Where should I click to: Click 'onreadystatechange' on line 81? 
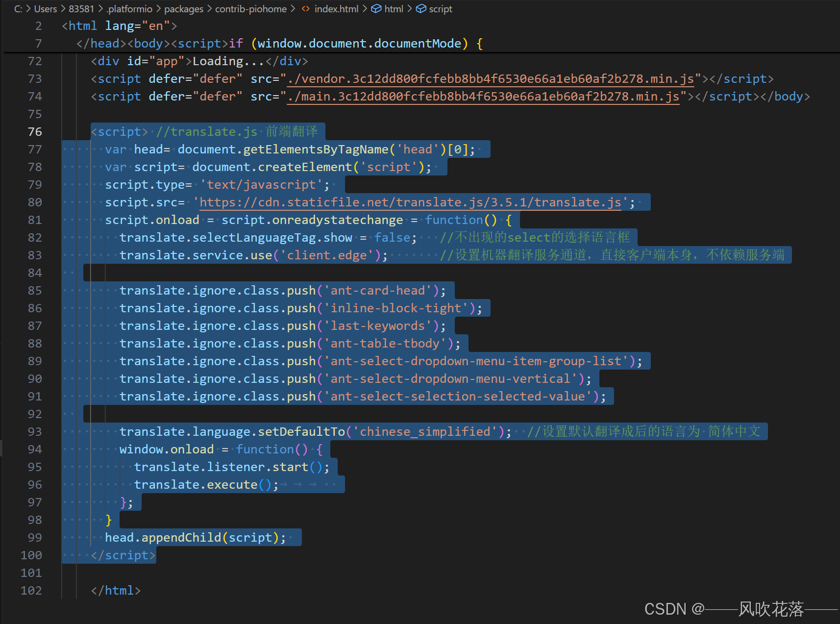[338, 220]
